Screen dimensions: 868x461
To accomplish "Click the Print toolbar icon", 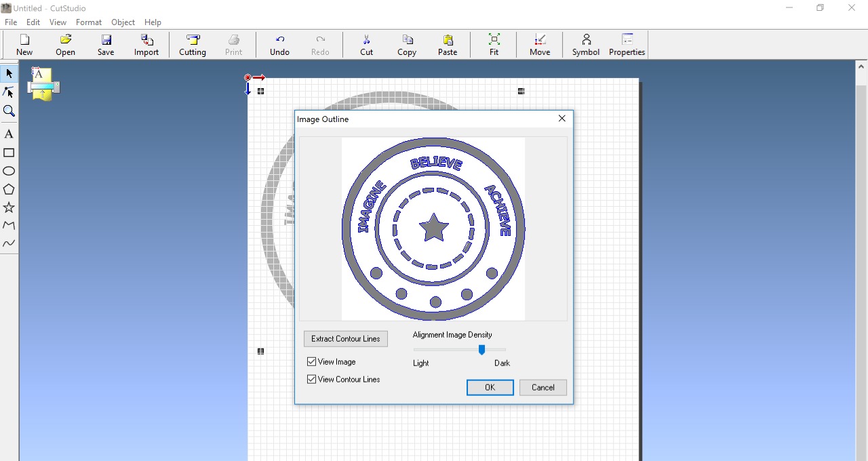I will click(233, 45).
